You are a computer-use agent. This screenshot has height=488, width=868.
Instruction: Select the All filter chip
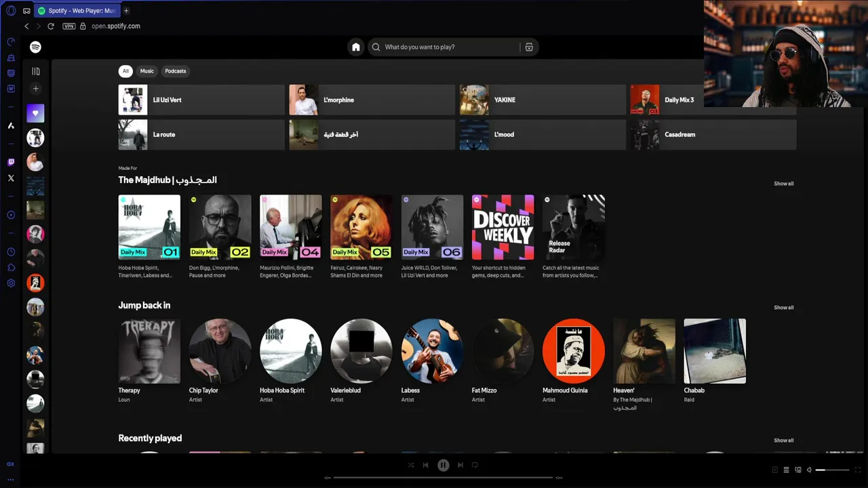[125, 71]
